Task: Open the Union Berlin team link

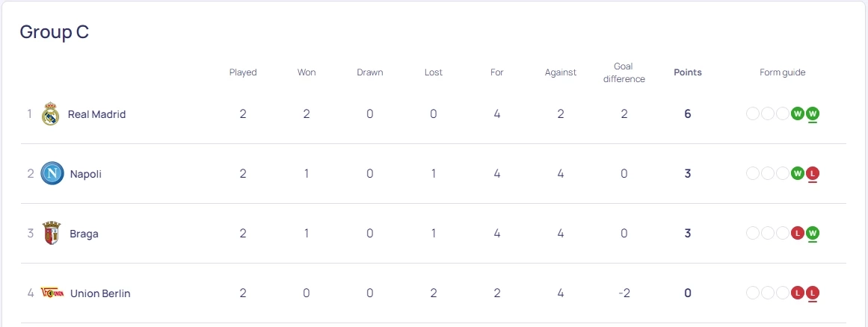Action: 100,293
